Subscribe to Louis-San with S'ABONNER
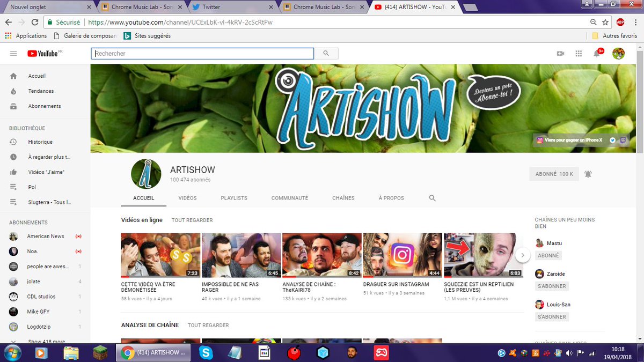This screenshot has width=644, height=362. pos(552,317)
